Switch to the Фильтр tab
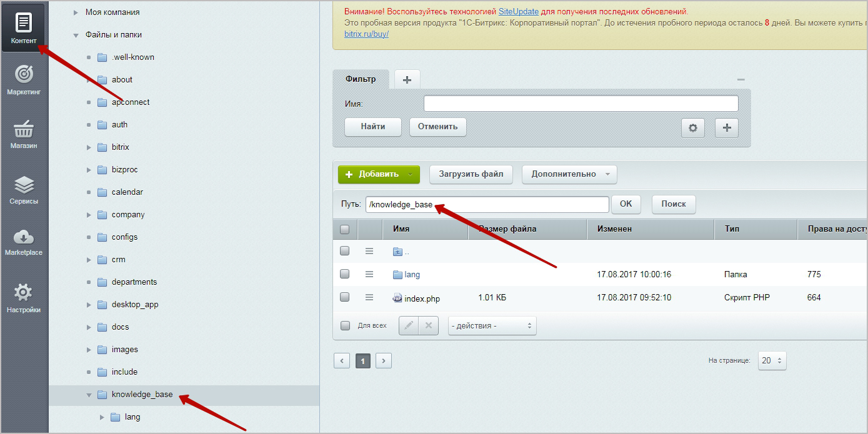 [x=361, y=79]
